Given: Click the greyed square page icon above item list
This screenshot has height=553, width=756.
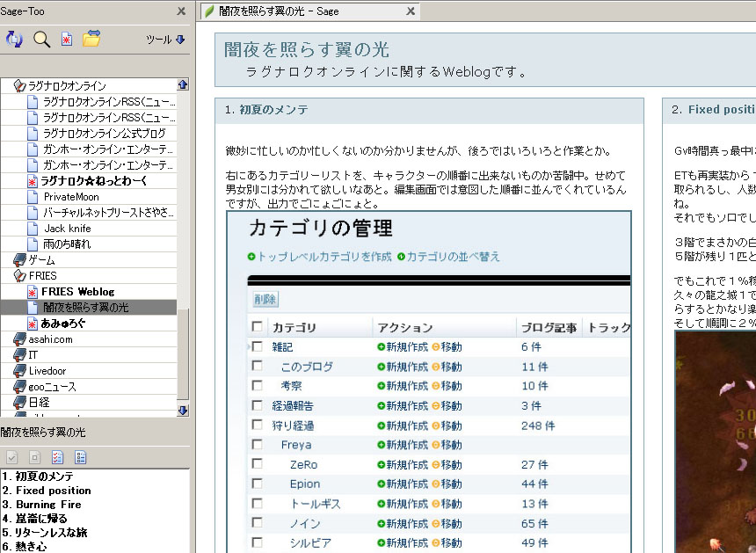Looking at the screenshot, I should point(34,457).
